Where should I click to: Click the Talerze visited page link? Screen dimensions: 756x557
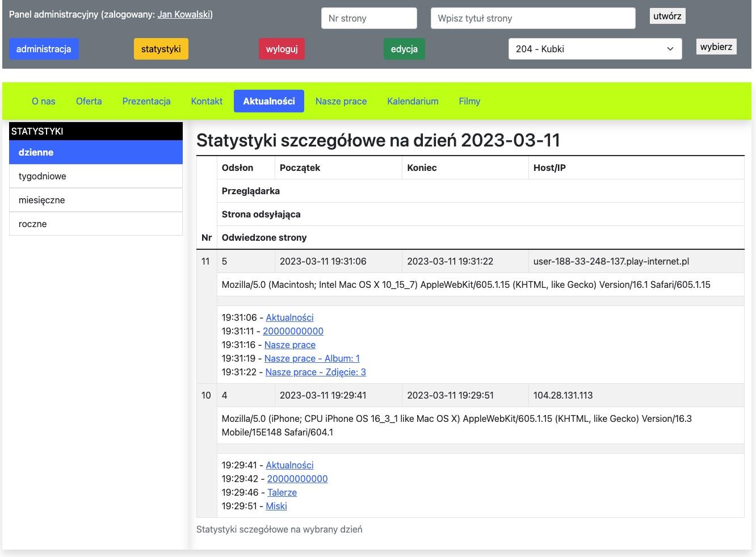point(282,492)
